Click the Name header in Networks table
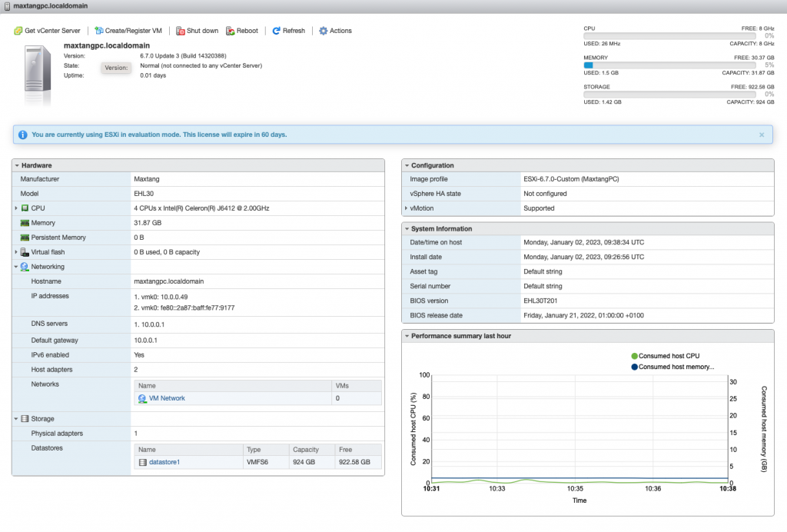 click(233, 386)
